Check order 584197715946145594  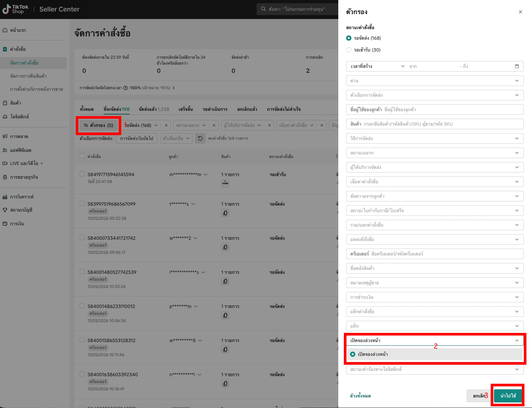[x=82, y=174]
